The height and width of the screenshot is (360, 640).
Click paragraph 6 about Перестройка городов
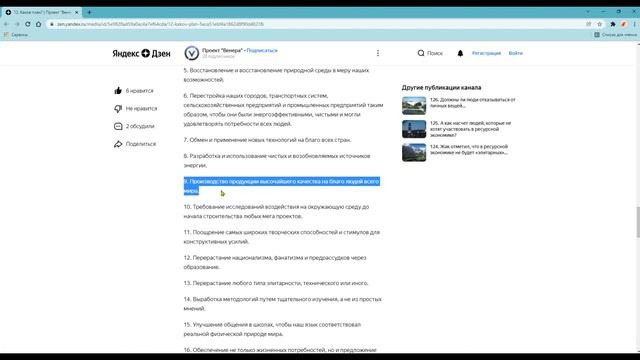283,109
